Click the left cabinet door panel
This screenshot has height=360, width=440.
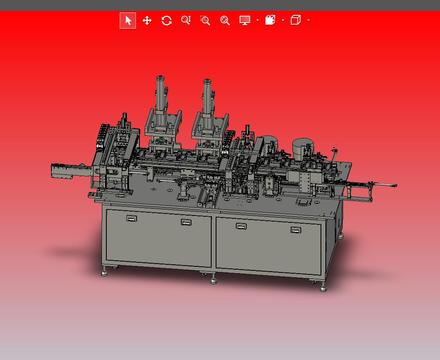pyautogui.click(x=159, y=237)
